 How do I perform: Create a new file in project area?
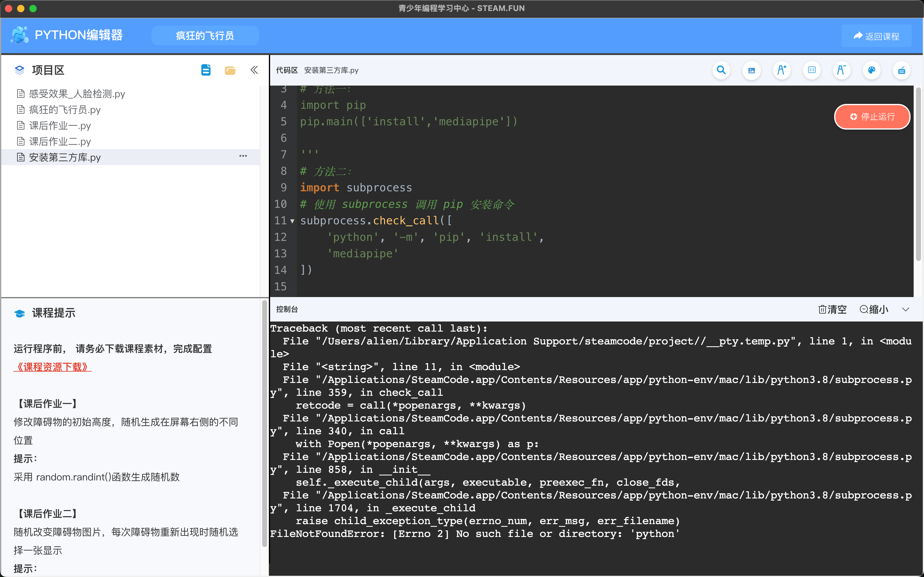(206, 70)
